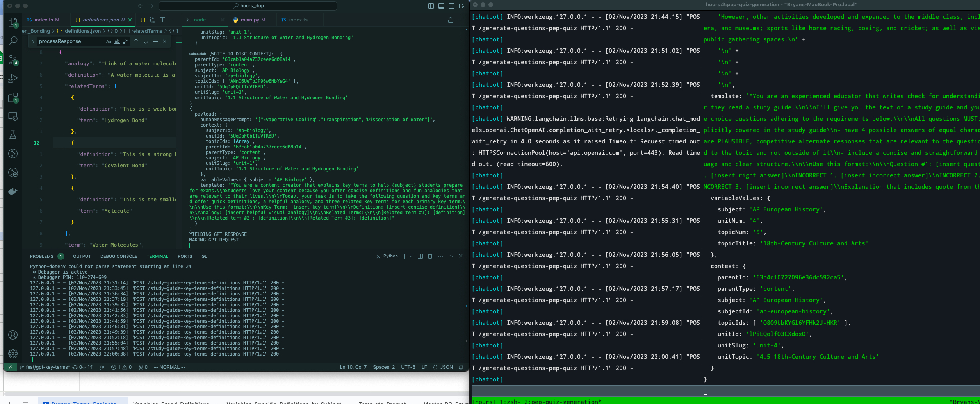Open the Customize Layout icon
This screenshot has width=980, height=404.
click(461, 6)
